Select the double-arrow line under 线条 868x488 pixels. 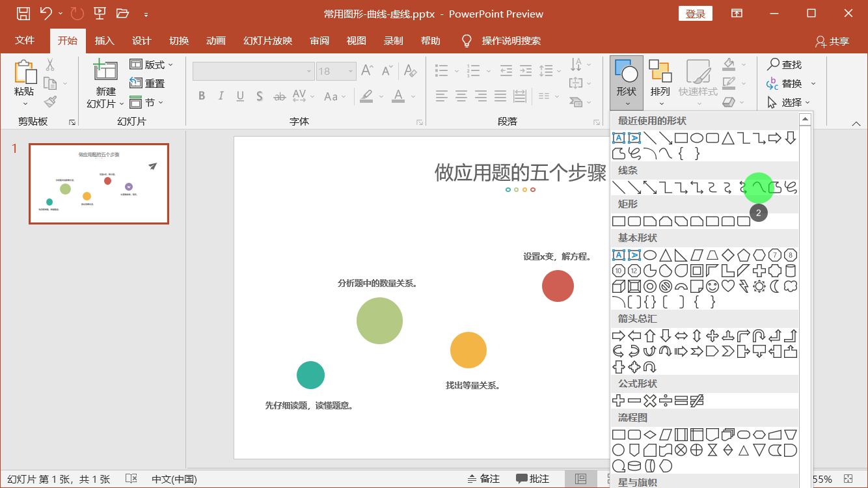(650, 188)
